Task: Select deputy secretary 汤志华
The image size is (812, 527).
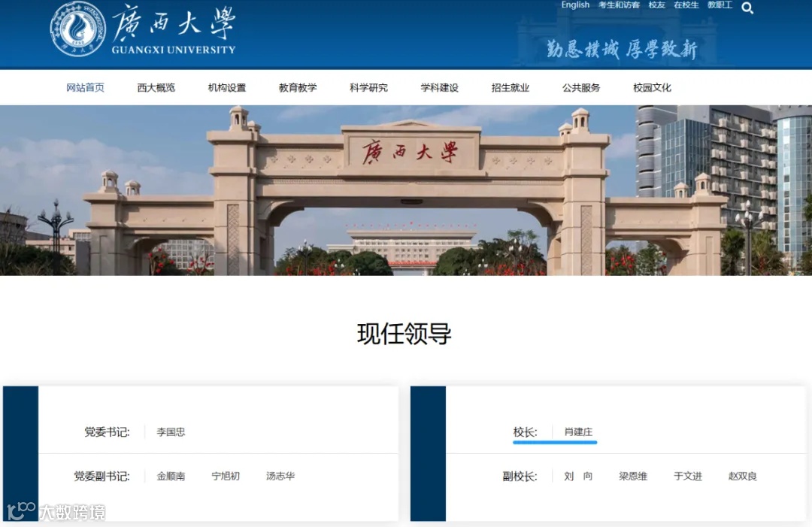Action: pos(280,477)
